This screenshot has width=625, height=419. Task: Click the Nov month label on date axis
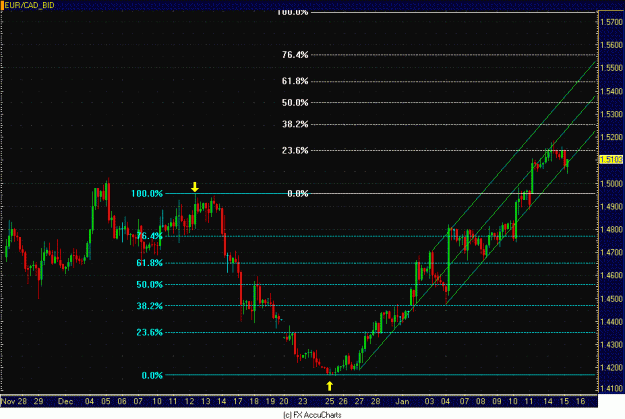[x=8, y=401]
